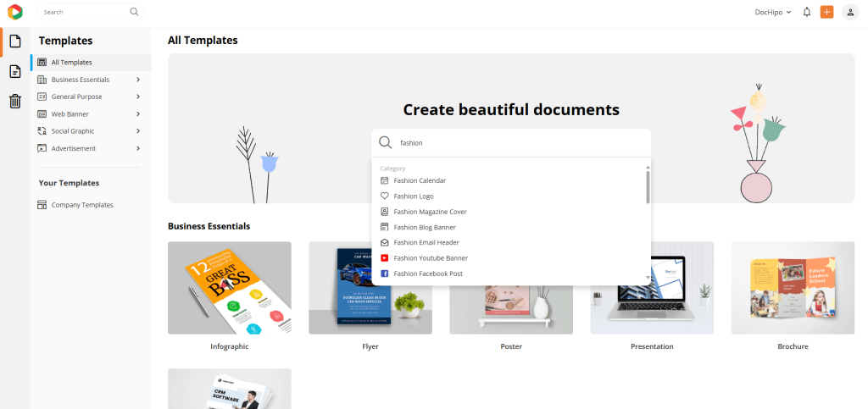Click the Poster label
Screen dimensions: 868x409
click(511, 346)
